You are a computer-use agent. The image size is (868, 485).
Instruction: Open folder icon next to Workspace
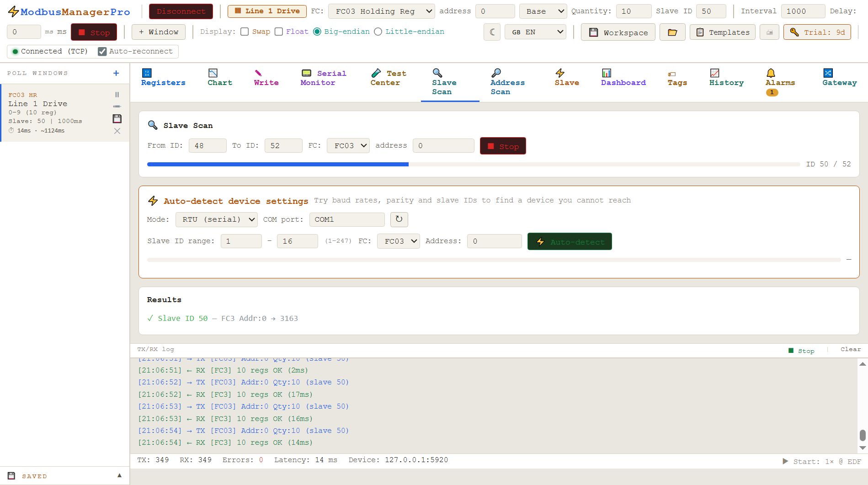[x=672, y=32]
